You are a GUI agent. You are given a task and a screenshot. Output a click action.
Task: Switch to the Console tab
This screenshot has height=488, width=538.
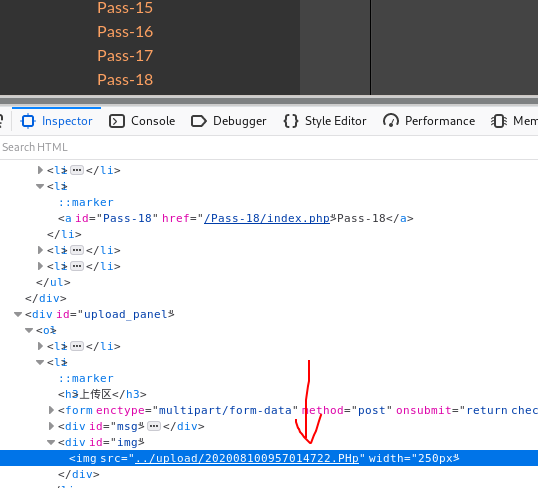(142, 121)
